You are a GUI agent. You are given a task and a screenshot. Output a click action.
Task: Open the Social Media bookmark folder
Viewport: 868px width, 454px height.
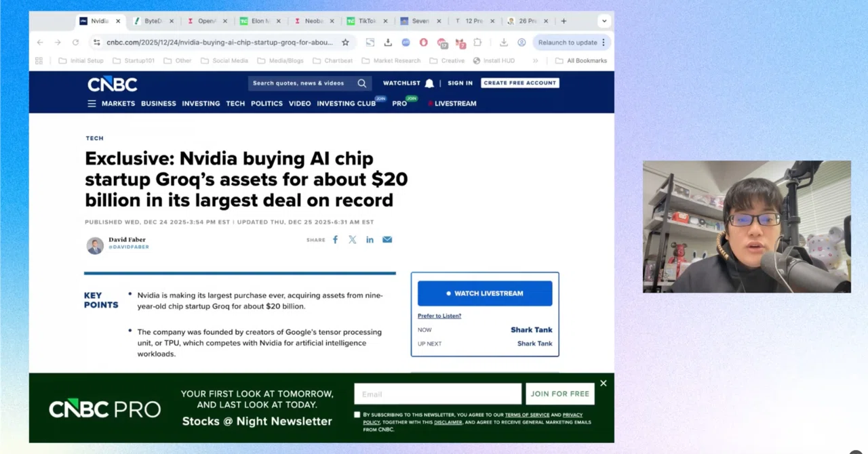click(x=224, y=60)
